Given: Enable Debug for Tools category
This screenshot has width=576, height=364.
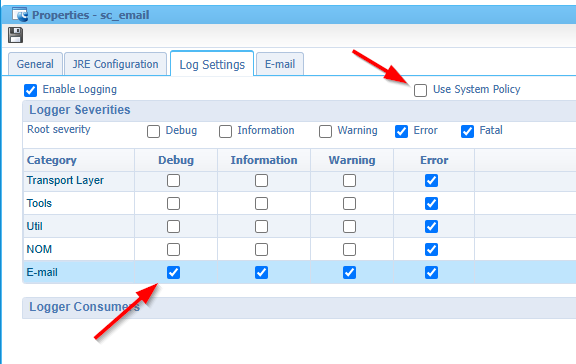Looking at the screenshot, I should (x=173, y=203).
